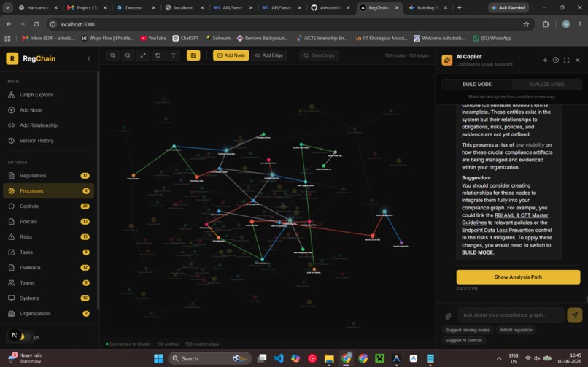Attach a file with the paperclip icon
Viewport: 588px width, 367px height.
[x=448, y=316]
